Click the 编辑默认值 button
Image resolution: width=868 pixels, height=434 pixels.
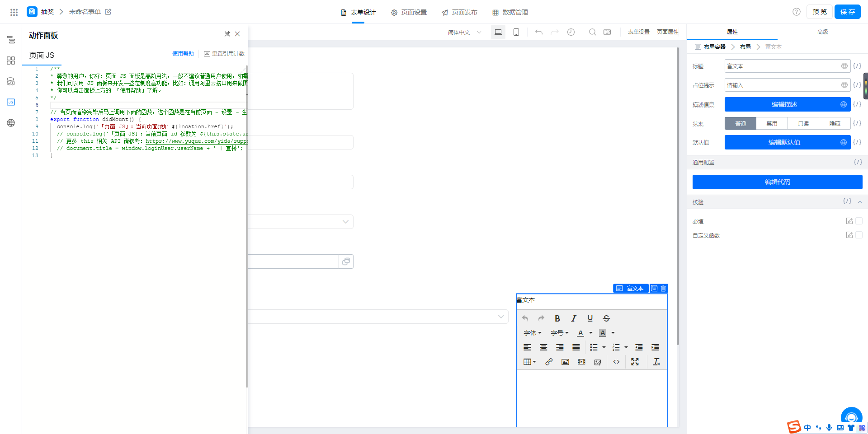(x=788, y=142)
